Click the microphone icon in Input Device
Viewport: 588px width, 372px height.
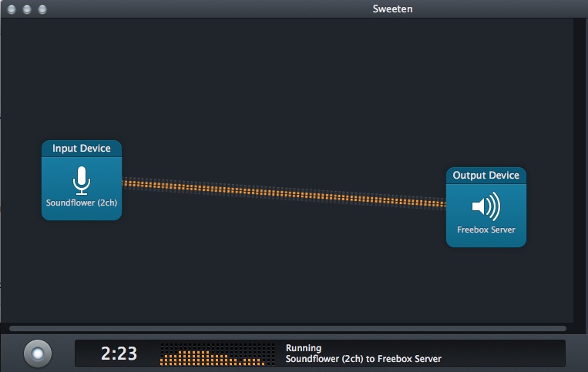tap(81, 180)
